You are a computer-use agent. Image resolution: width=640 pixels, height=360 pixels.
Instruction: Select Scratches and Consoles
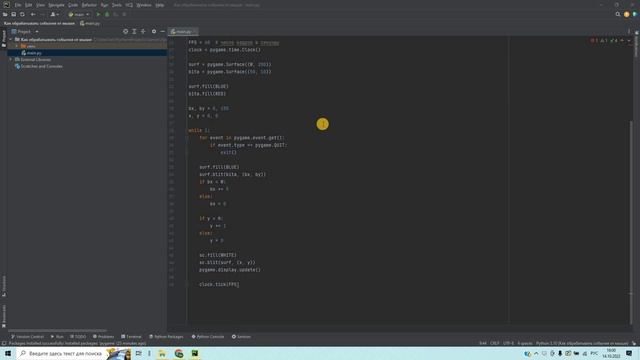point(38,66)
